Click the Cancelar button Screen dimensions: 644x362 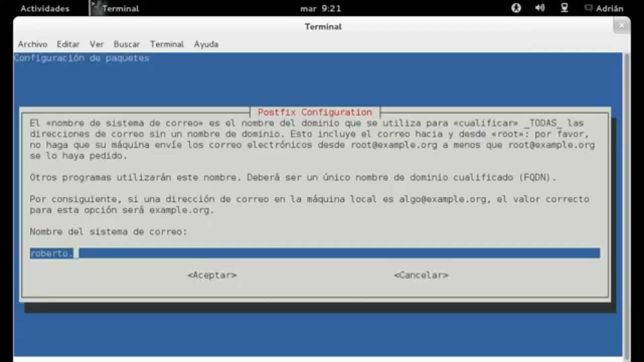tap(421, 275)
